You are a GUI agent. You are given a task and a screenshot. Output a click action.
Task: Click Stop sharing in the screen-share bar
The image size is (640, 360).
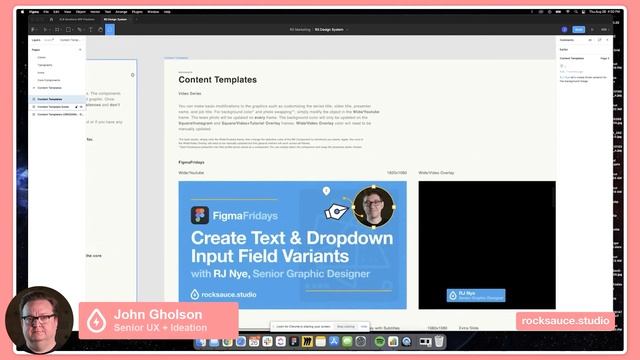(x=346, y=327)
